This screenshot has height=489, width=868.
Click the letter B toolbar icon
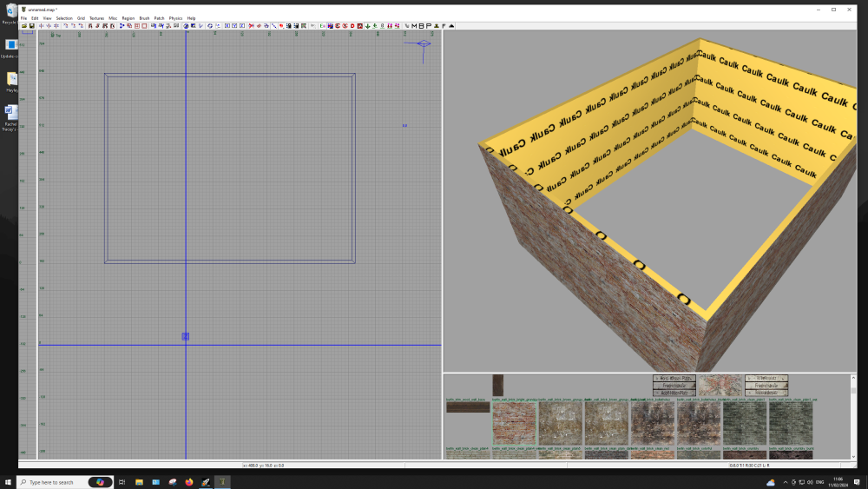421,25
